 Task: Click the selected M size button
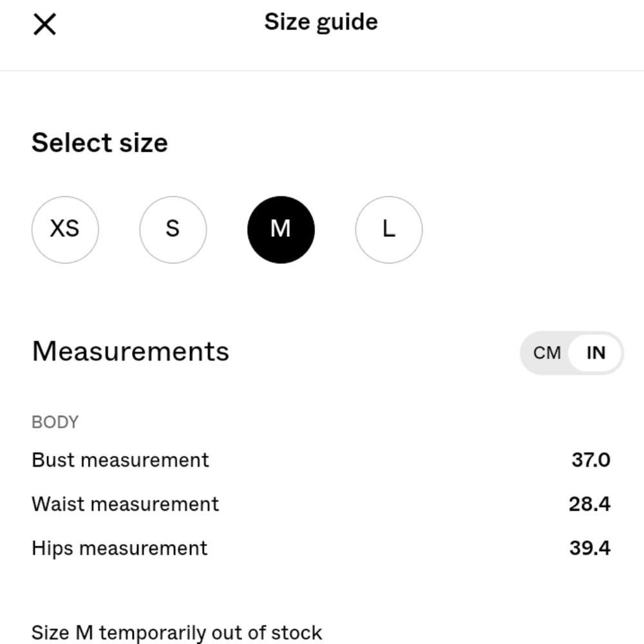(281, 230)
